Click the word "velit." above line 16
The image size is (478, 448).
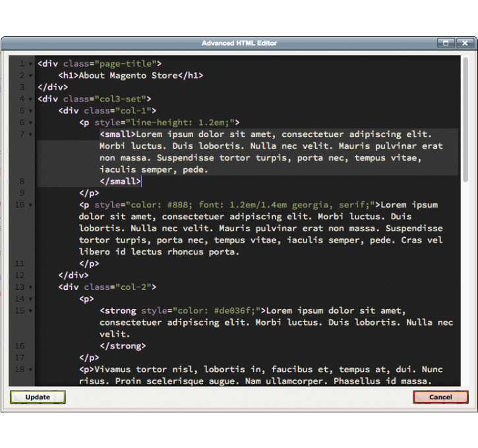click(x=115, y=334)
